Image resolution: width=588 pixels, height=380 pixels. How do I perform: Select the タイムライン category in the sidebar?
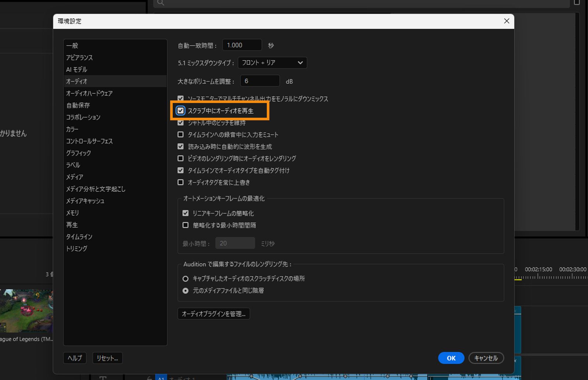(79, 237)
